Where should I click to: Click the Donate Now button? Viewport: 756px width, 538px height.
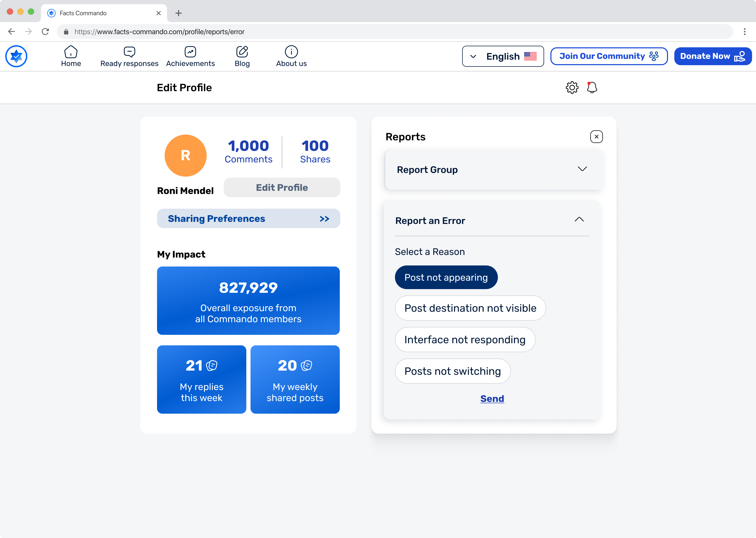pos(713,56)
